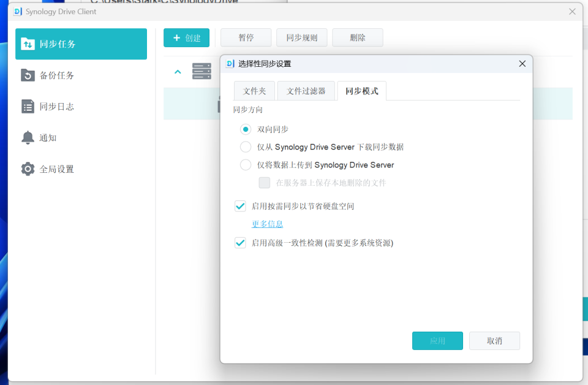The width and height of the screenshot is (588, 385).
Task: Collapse the sync task server entry chevron
Action: (178, 72)
